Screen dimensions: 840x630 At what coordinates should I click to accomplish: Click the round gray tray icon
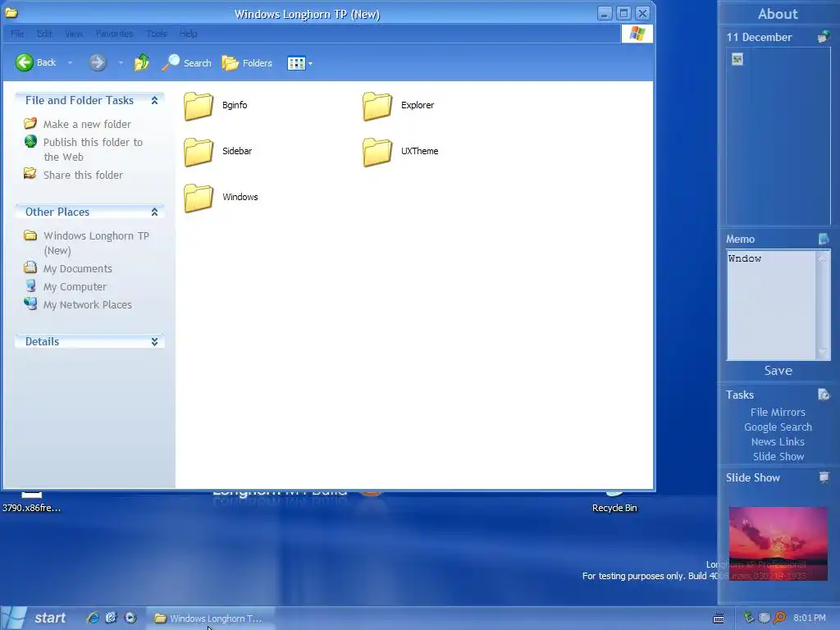[765, 618]
